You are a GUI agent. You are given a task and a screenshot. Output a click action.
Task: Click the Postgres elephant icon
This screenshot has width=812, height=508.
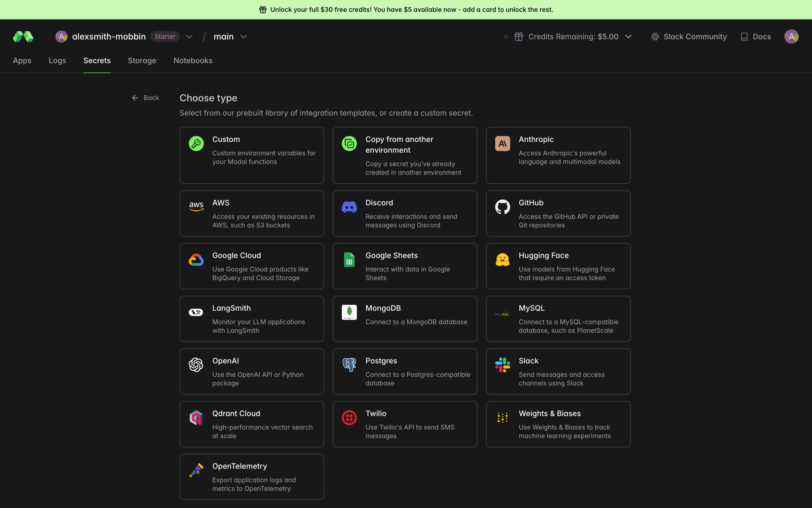click(349, 365)
